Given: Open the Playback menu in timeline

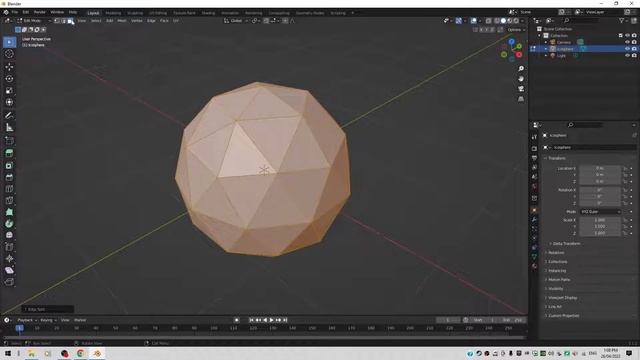Looking at the screenshot, I should pos(27,320).
